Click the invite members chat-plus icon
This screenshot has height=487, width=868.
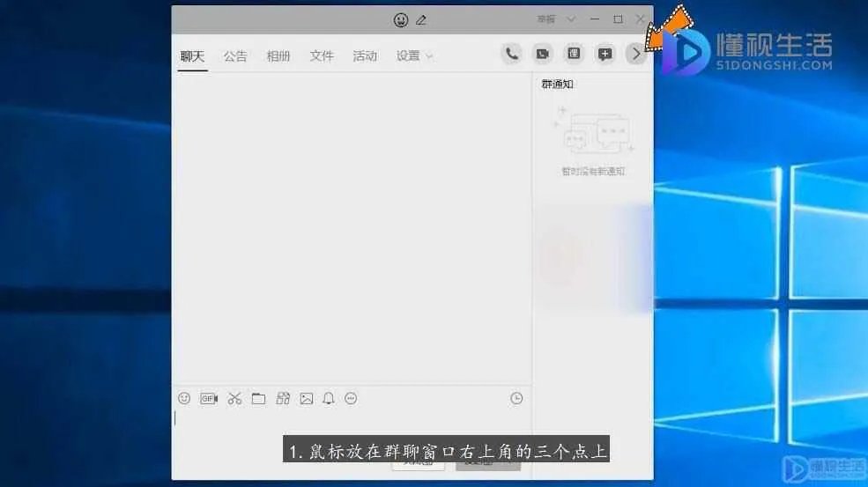point(605,54)
